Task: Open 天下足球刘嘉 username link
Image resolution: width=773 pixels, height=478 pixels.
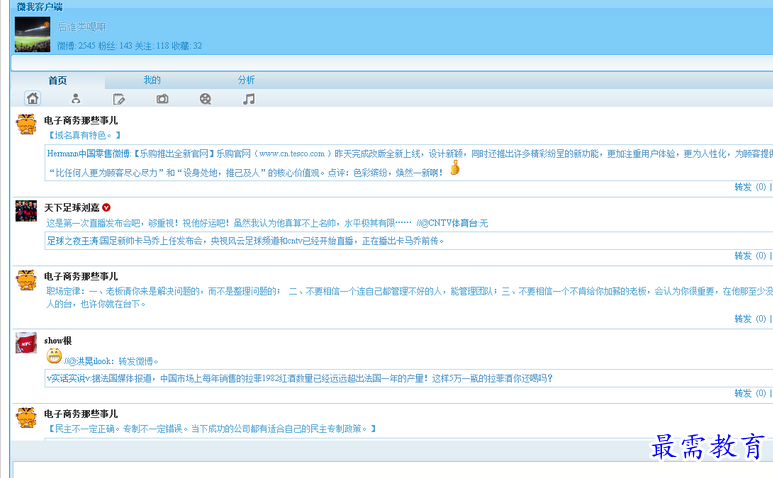Action: [72, 207]
